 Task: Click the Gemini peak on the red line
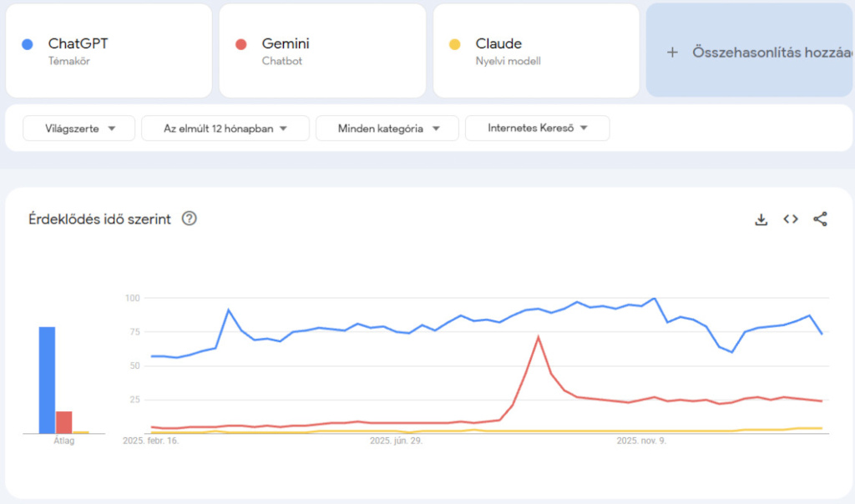539,337
